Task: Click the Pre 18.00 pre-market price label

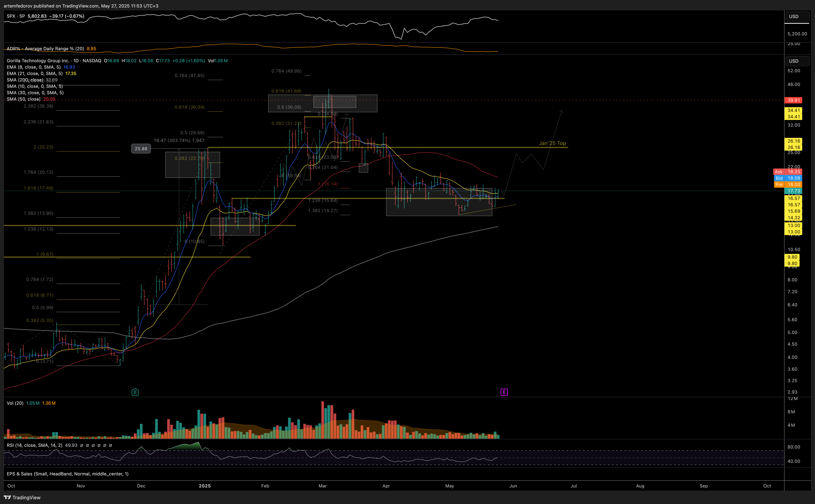Action: 788,185
